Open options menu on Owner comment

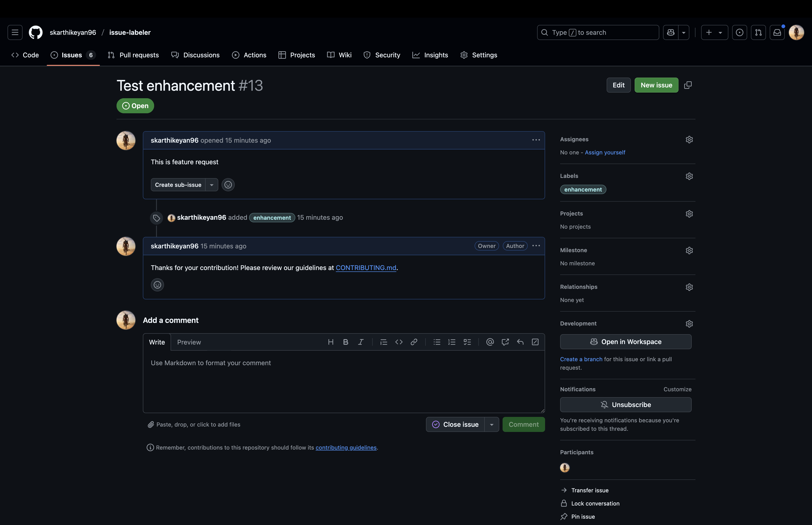[x=536, y=246]
